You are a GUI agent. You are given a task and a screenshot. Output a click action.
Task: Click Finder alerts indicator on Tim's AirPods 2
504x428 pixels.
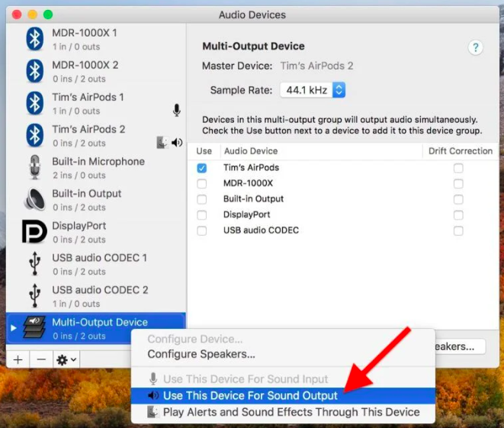point(162,143)
